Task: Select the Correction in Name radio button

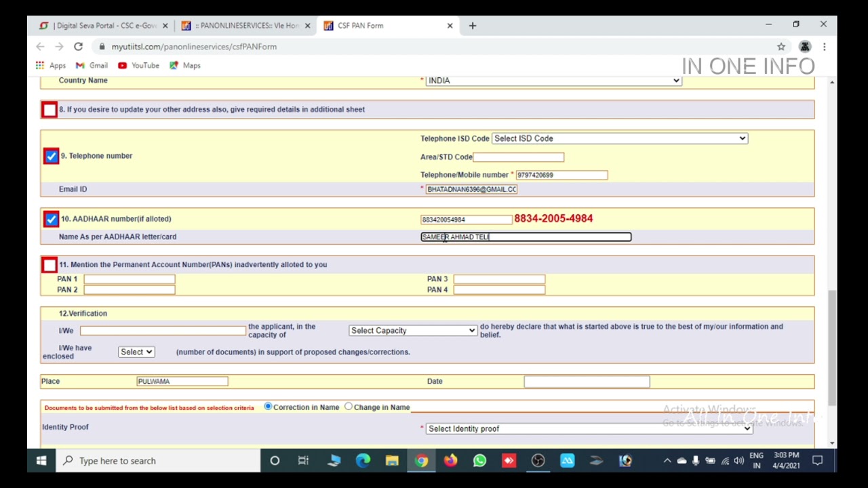Action: (268, 407)
